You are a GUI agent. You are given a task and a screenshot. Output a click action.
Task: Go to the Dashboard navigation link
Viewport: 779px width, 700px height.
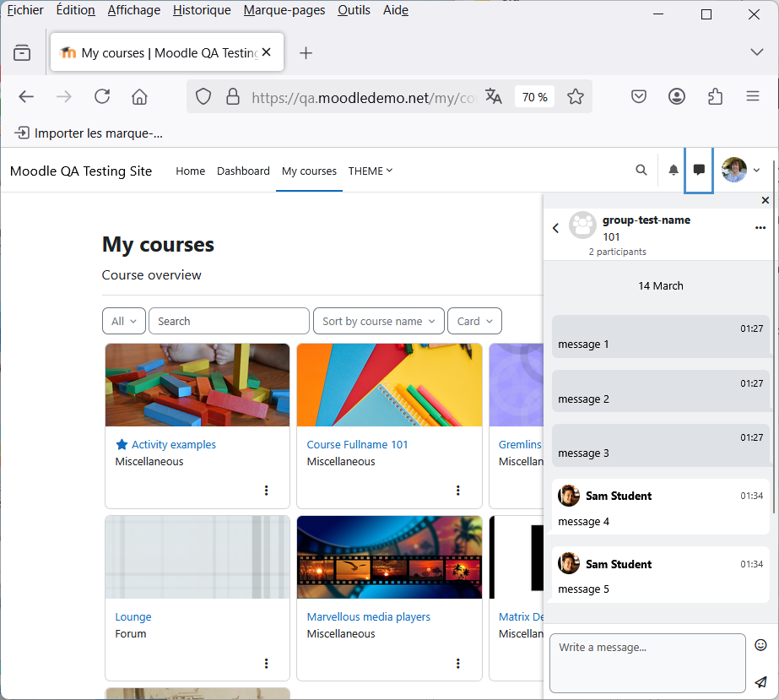243,171
